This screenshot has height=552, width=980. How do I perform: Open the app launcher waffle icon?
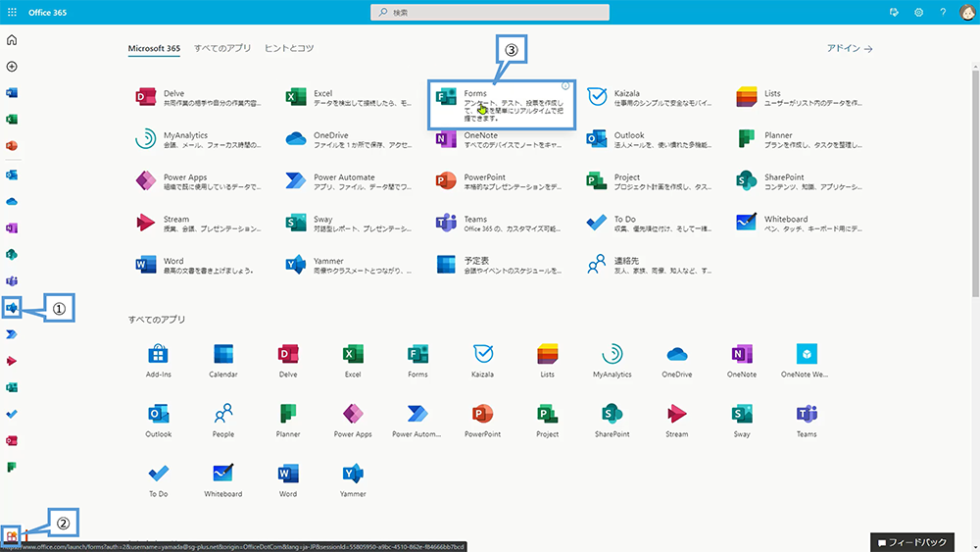(x=12, y=12)
